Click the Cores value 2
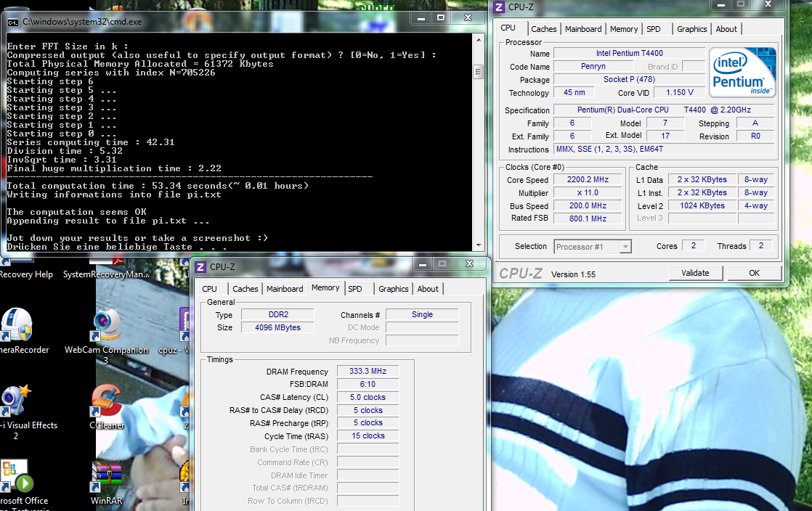This screenshot has width=812, height=511. click(694, 245)
